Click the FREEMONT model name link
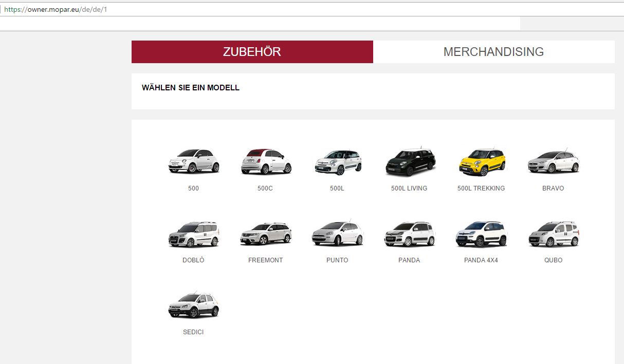Viewport: 624px width, 364px height. 265,260
